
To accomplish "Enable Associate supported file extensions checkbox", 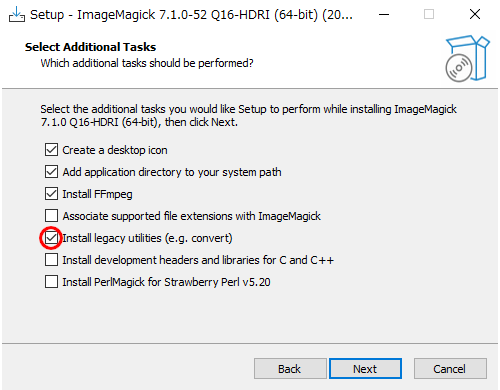I will 51,216.
